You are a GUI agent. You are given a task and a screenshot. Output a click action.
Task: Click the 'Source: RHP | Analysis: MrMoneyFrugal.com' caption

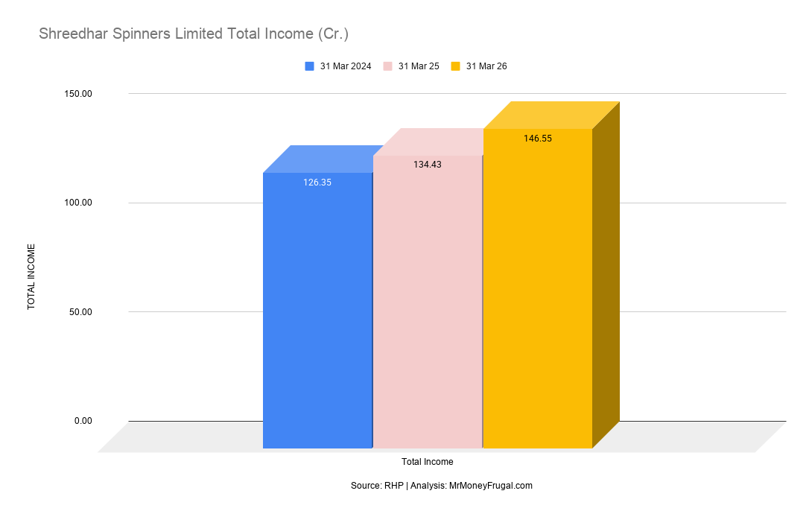(x=442, y=486)
